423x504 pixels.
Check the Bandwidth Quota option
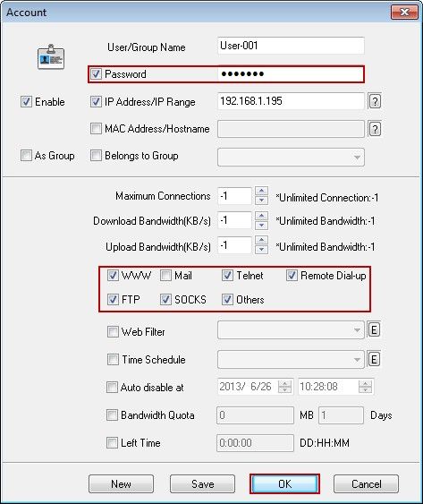112,415
